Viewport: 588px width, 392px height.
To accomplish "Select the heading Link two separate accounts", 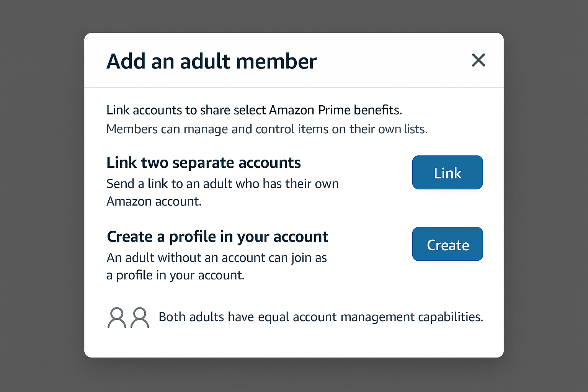I will (203, 162).
